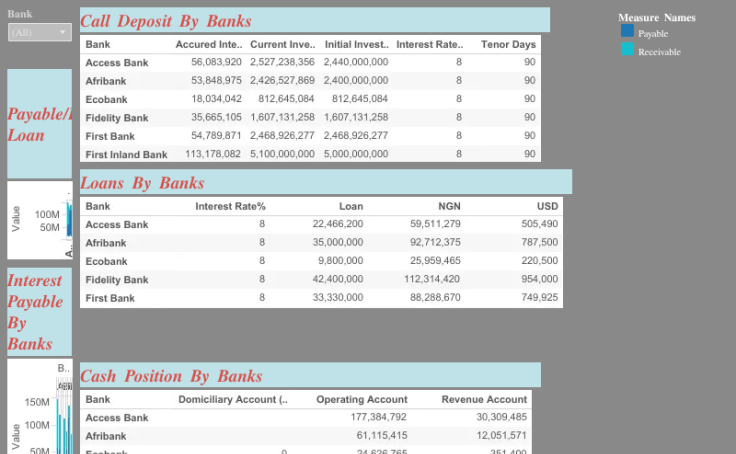Click current investment value 2,527,238,356
The height and width of the screenshot is (454, 736).
click(282, 62)
